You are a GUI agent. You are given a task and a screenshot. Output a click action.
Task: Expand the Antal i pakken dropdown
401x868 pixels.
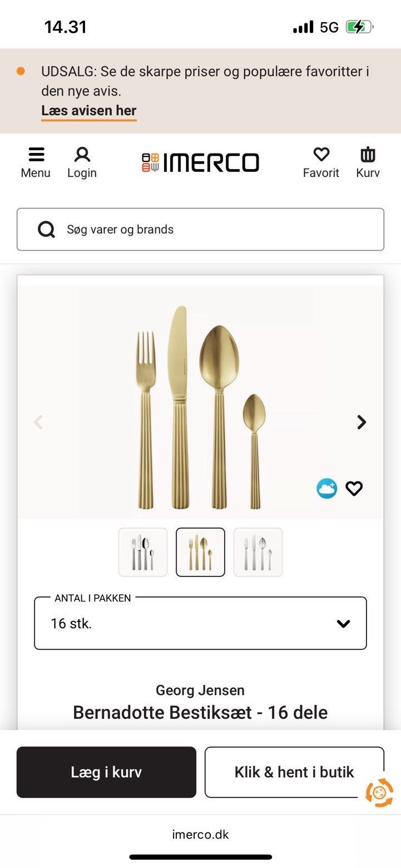pos(200,623)
